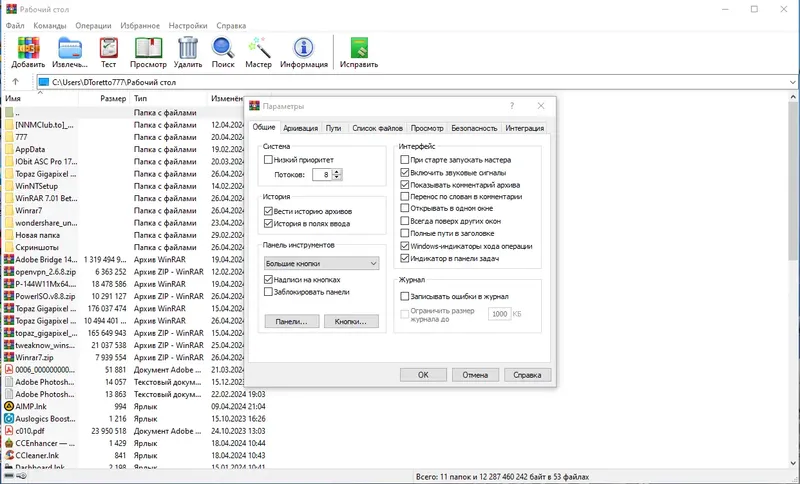Viewport: 800px width, 484px height.
Task: Toggle История в полях ввода checkbox
Action: coord(268,223)
